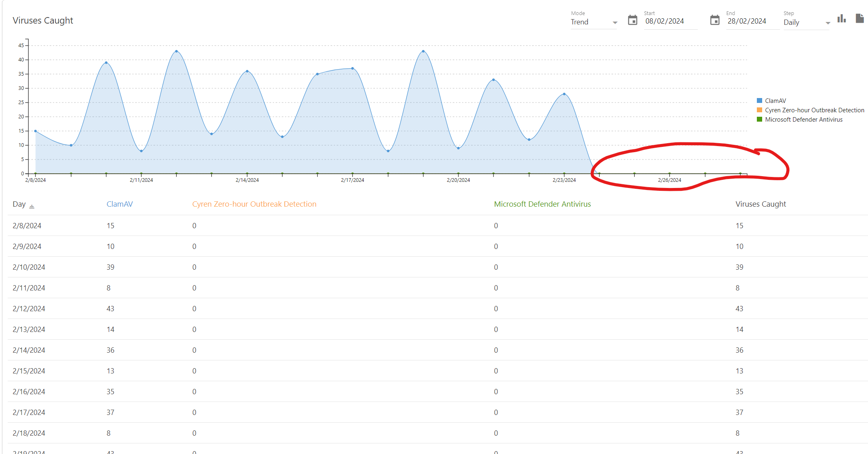
Task: Click the export document icon
Action: (x=859, y=19)
